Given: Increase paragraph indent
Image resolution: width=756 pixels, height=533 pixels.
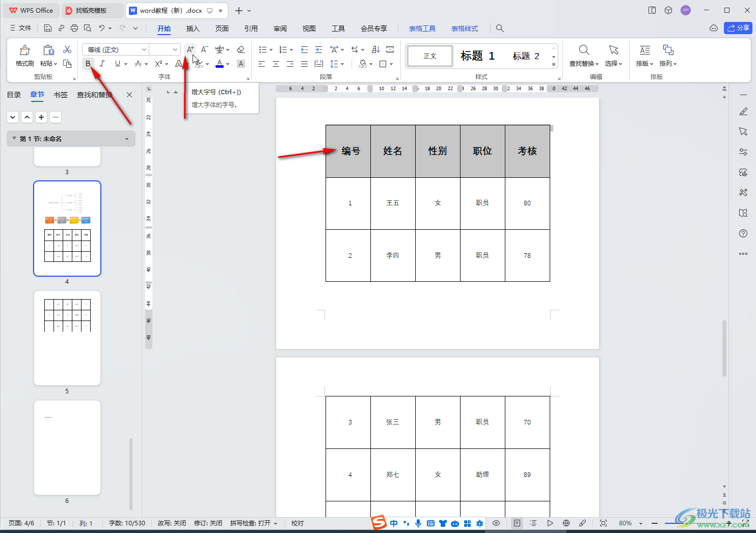Looking at the screenshot, I should click(318, 49).
